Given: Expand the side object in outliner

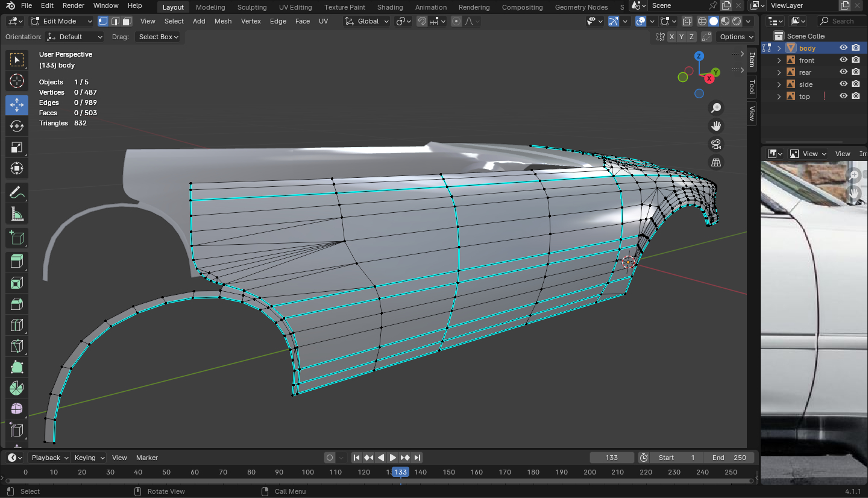Looking at the screenshot, I should pyautogui.click(x=779, y=84).
